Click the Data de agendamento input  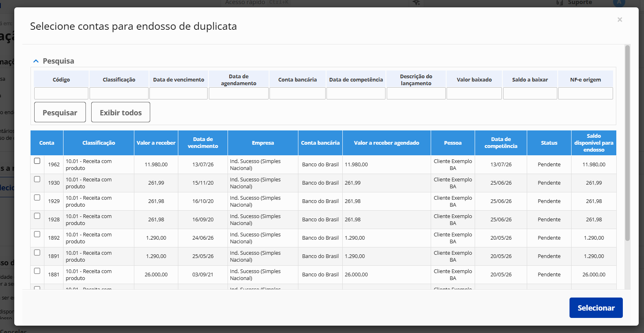tap(239, 93)
